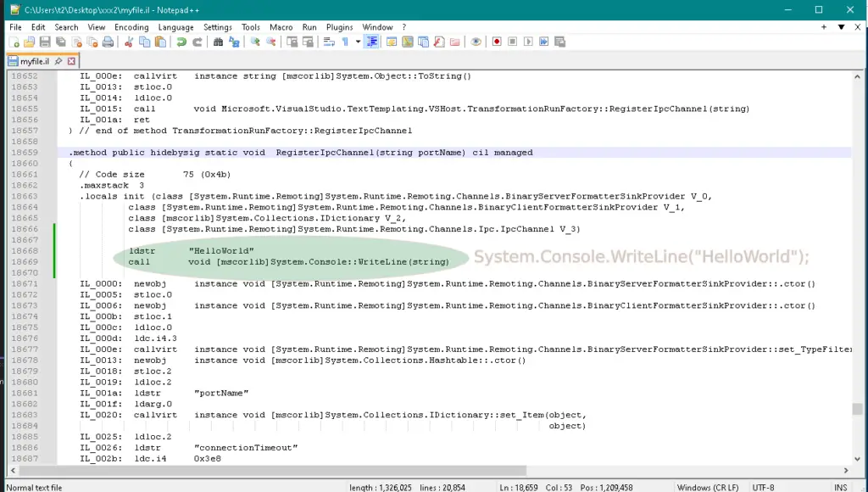Open the show-symbols dropdown arrow in toolbar

pyautogui.click(x=358, y=42)
